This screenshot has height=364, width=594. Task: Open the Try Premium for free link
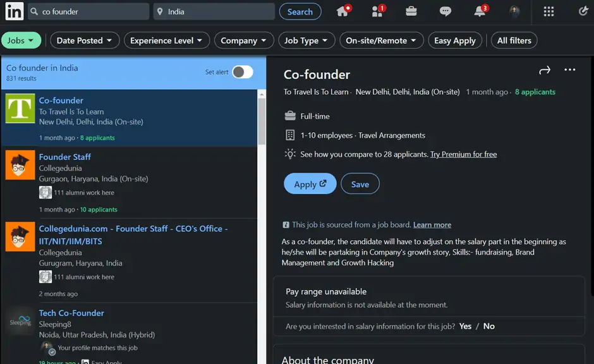(463, 154)
